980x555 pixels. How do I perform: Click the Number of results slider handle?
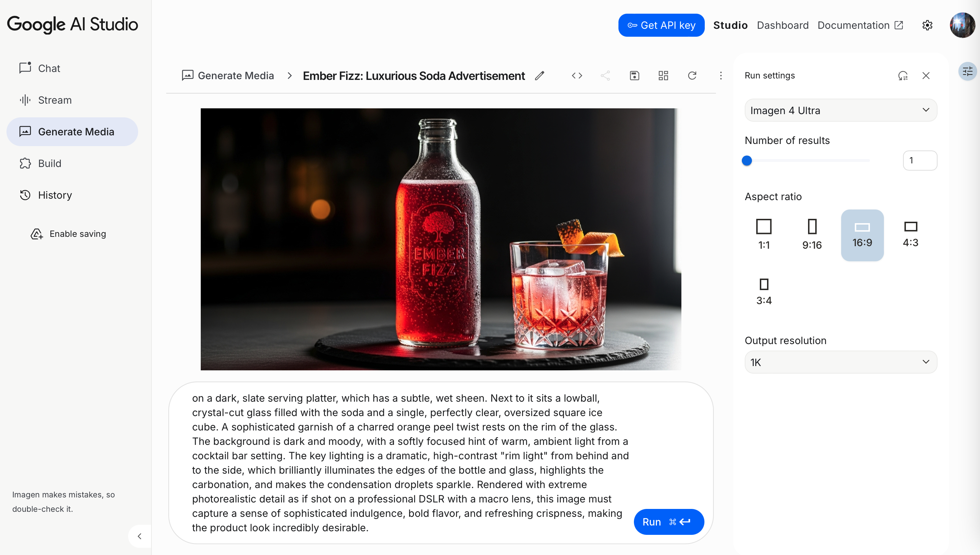coord(747,161)
